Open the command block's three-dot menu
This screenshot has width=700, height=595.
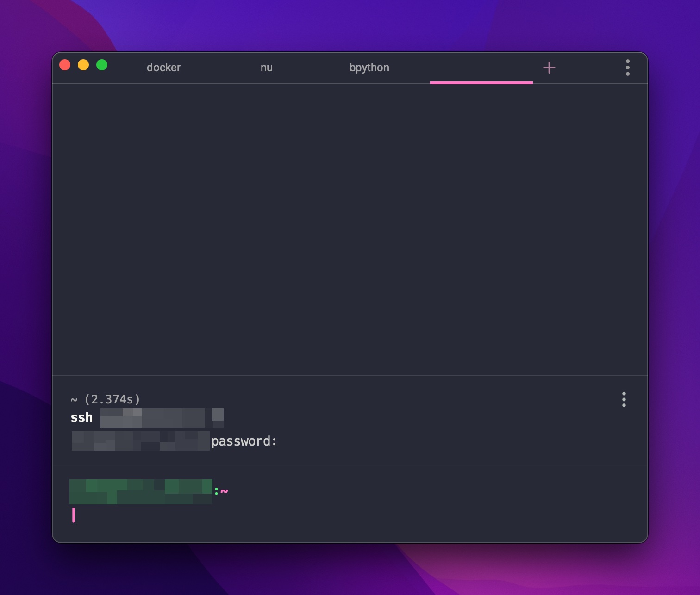624,399
